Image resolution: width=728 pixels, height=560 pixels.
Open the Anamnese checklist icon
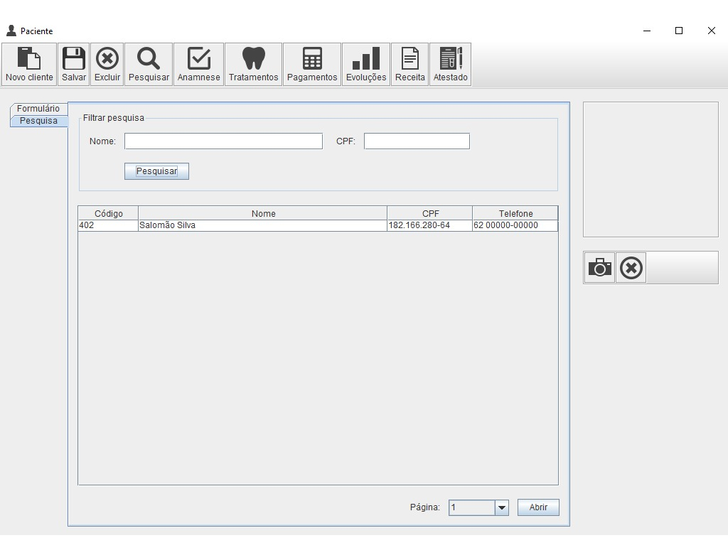tap(199, 65)
